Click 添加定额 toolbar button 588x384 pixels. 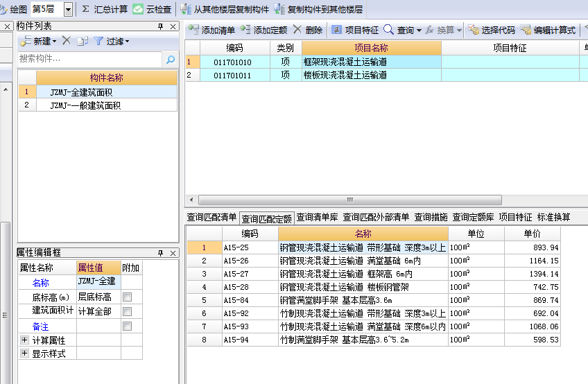tap(263, 30)
